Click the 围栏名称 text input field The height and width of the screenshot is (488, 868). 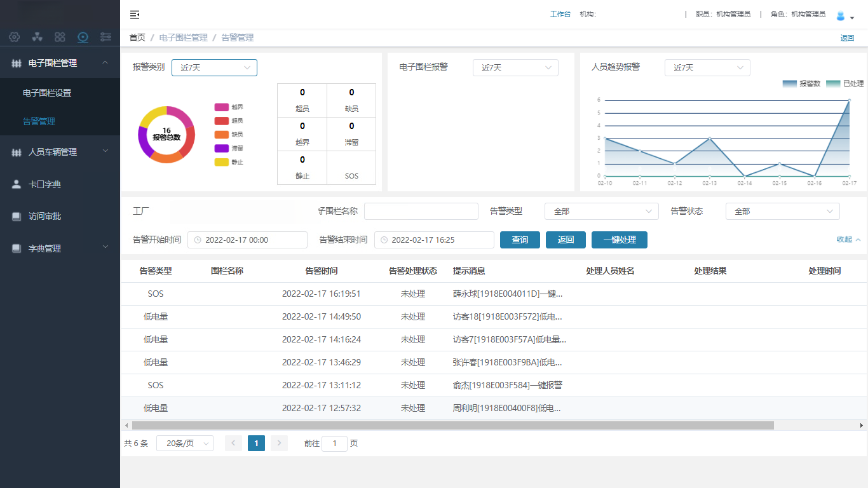pyautogui.click(x=421, y=212)
